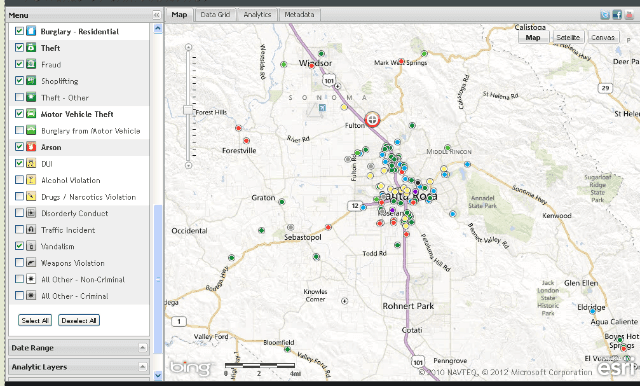Collapse the Menu panel with chevron

pos(157,15)
